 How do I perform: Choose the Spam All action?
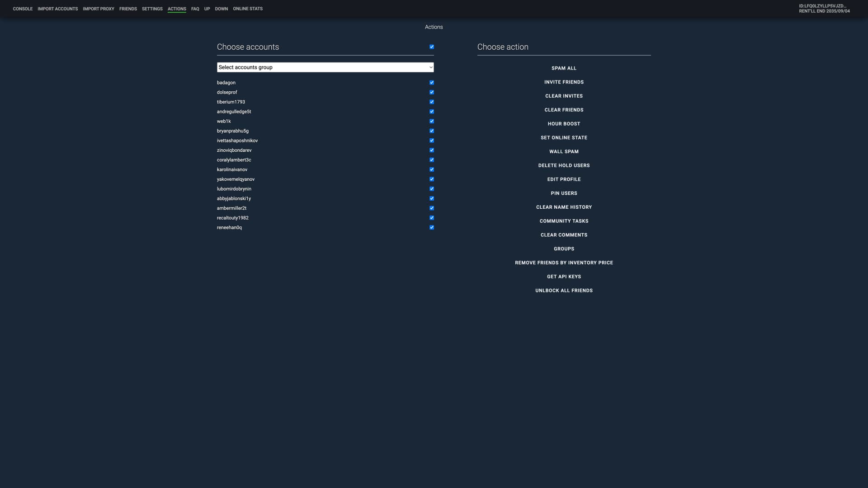coord(564,68)
